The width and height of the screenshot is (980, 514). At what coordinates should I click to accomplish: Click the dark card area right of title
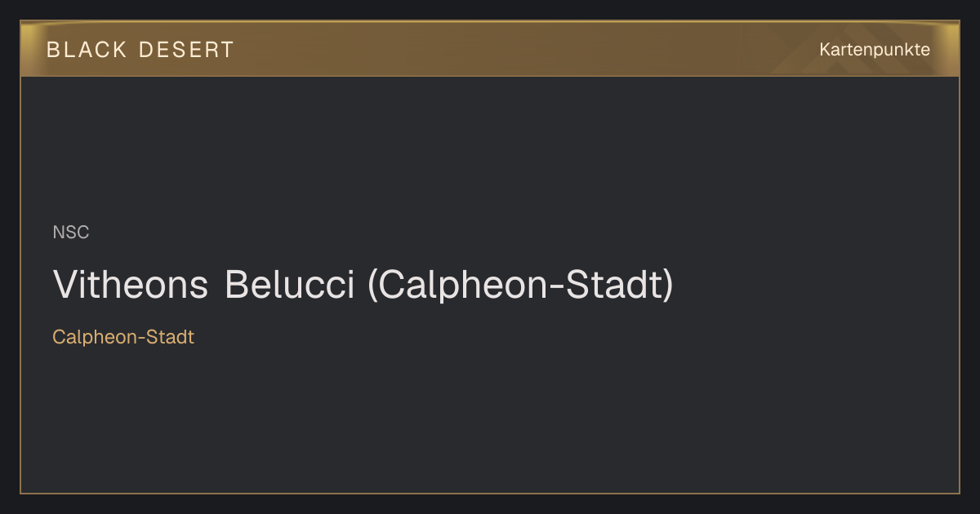tap(817, 285)
